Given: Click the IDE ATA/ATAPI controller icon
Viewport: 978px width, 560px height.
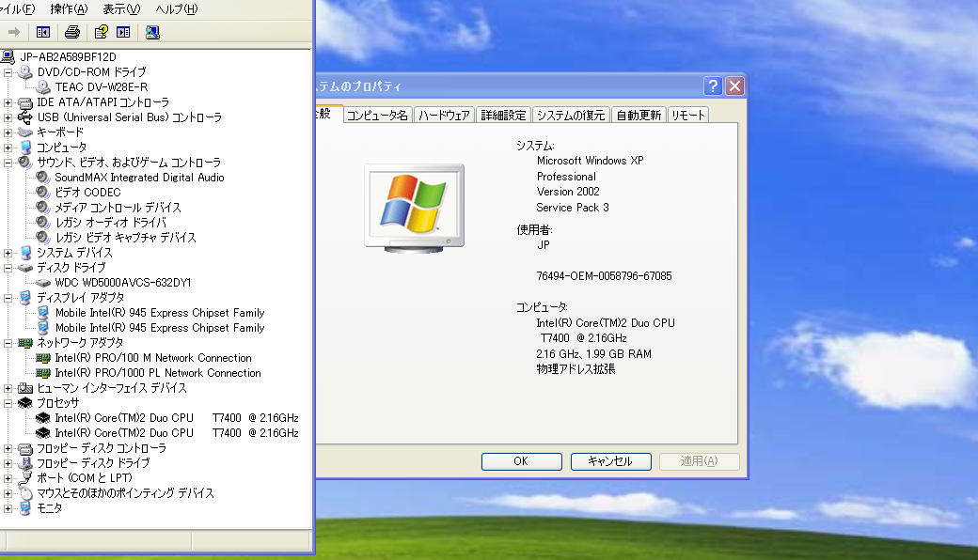Looking at the screenshot, I should pos(25,102).
